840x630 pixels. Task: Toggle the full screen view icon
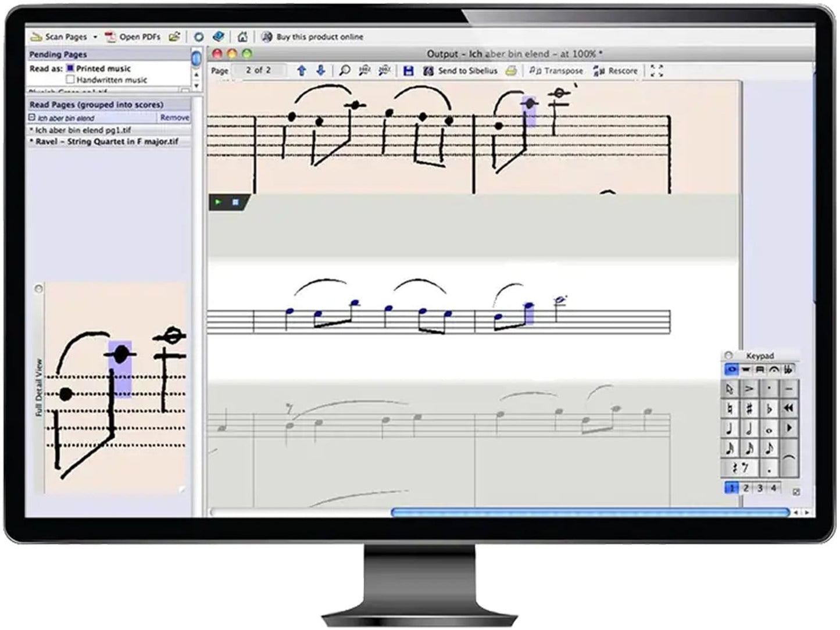pos(656,71)
